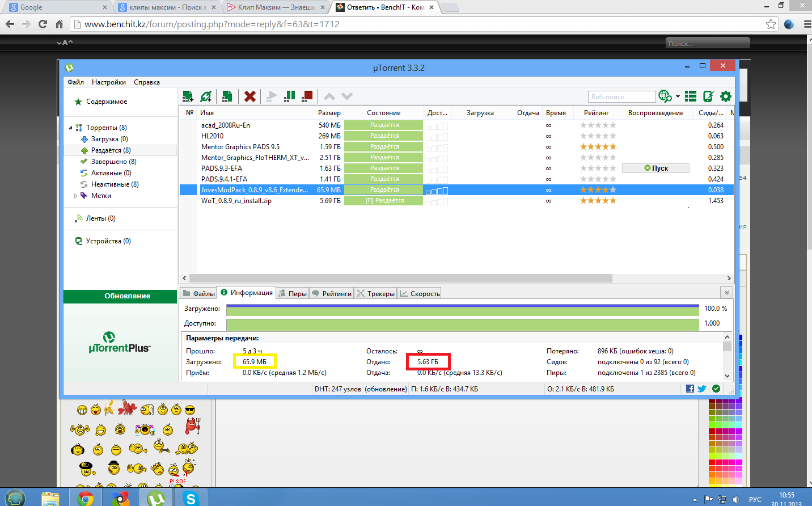Switch to the Рейтинги tab
The height and width of the screenshot is (506, 812).
[332, 293]
